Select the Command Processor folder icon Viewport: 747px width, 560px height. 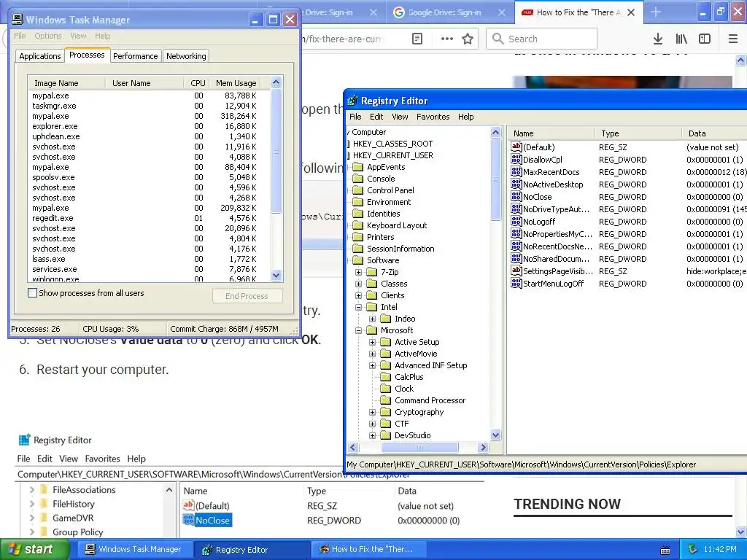[385, 400]
